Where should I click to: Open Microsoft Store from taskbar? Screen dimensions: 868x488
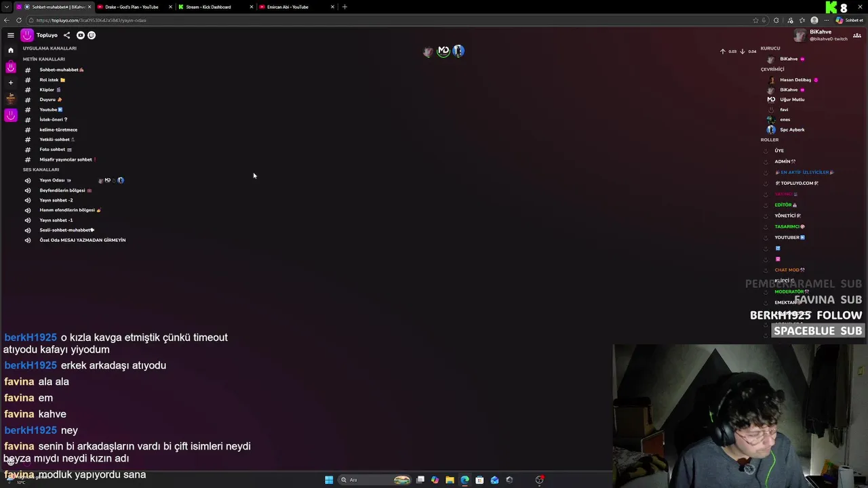pyautogui.click(x=479, y=480)
